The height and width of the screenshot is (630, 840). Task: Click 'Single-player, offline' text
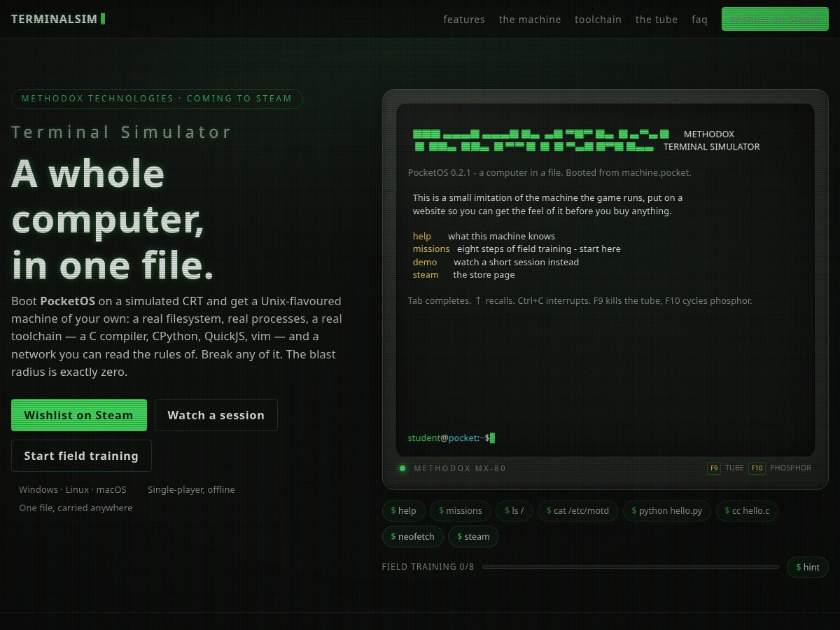191,490
